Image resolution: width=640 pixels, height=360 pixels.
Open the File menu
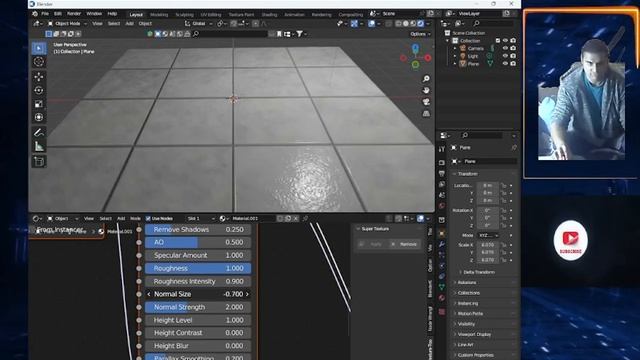(45, 14)
